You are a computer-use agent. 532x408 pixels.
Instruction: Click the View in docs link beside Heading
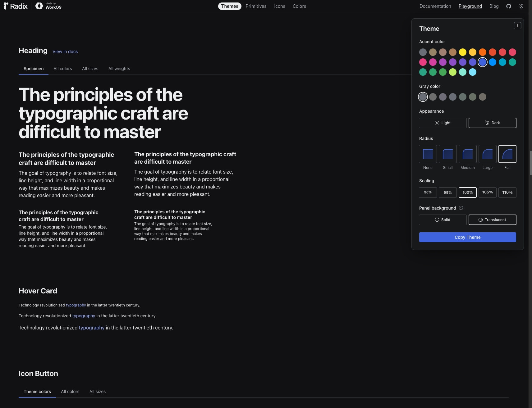pyautogui.click(x=65, y=52)
